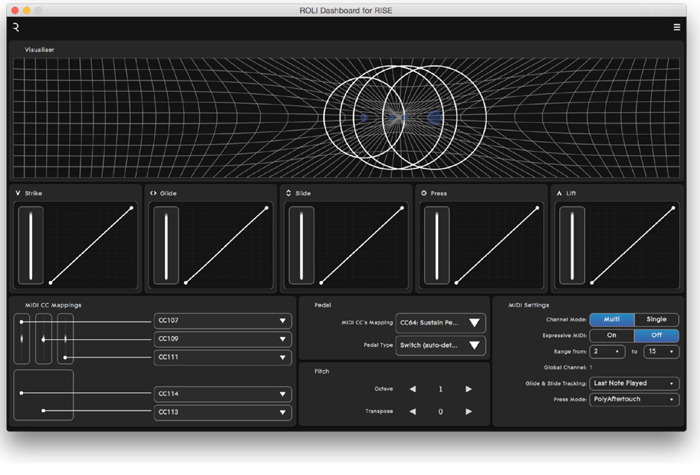Image resolution: width=700 pixels, height=475 pixels.
Task: Open the CC113 mapping dropdown
Action: (x=223, y=412)
